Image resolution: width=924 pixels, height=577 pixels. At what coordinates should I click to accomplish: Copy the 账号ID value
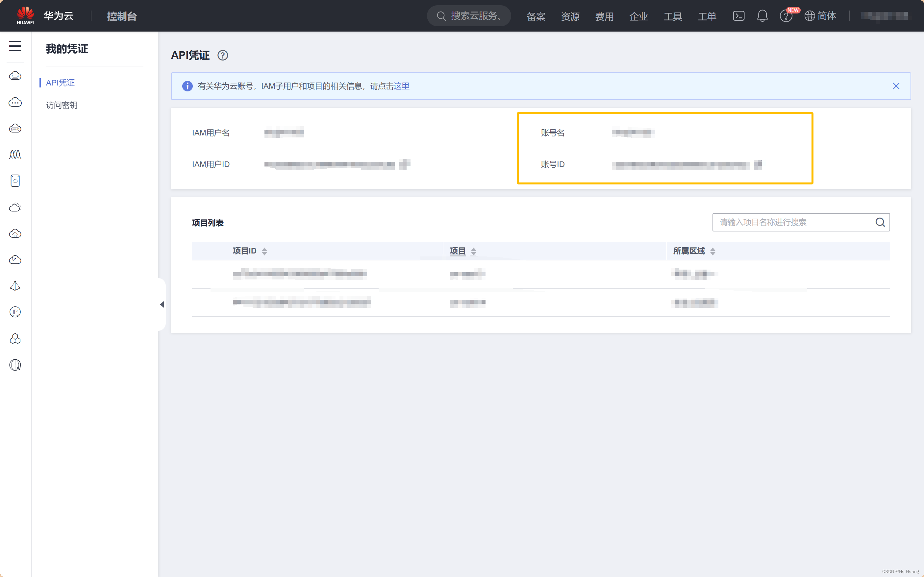point(758,164)
